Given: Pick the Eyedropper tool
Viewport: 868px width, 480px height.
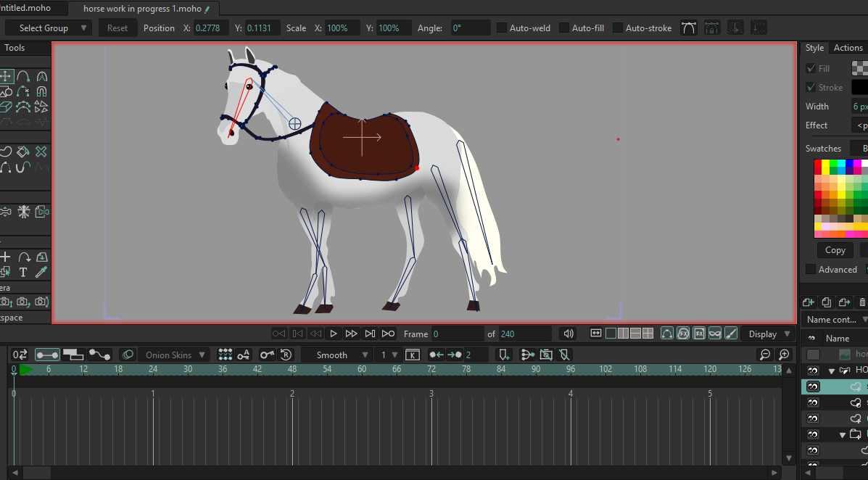Looking at the screenshot, I should 41,272.
